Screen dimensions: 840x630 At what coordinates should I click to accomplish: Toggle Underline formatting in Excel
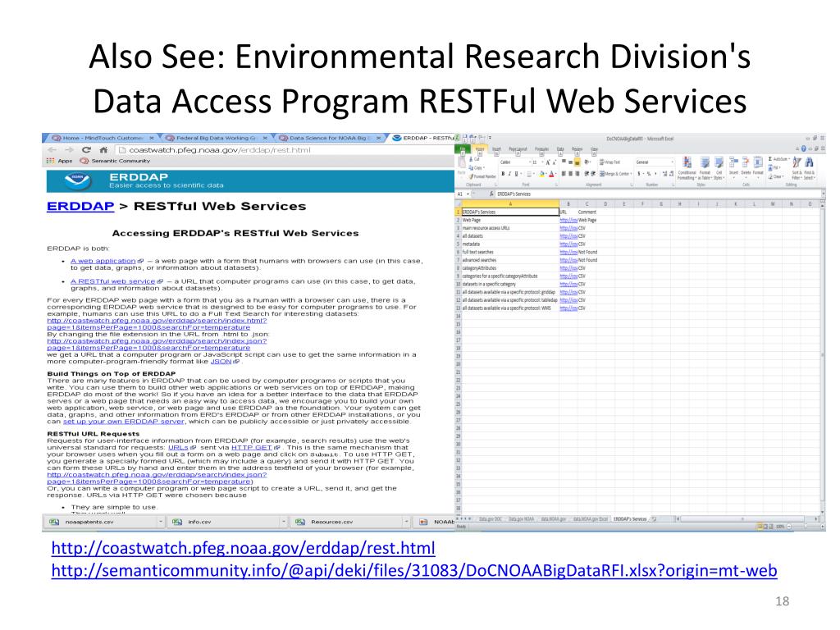517,174
